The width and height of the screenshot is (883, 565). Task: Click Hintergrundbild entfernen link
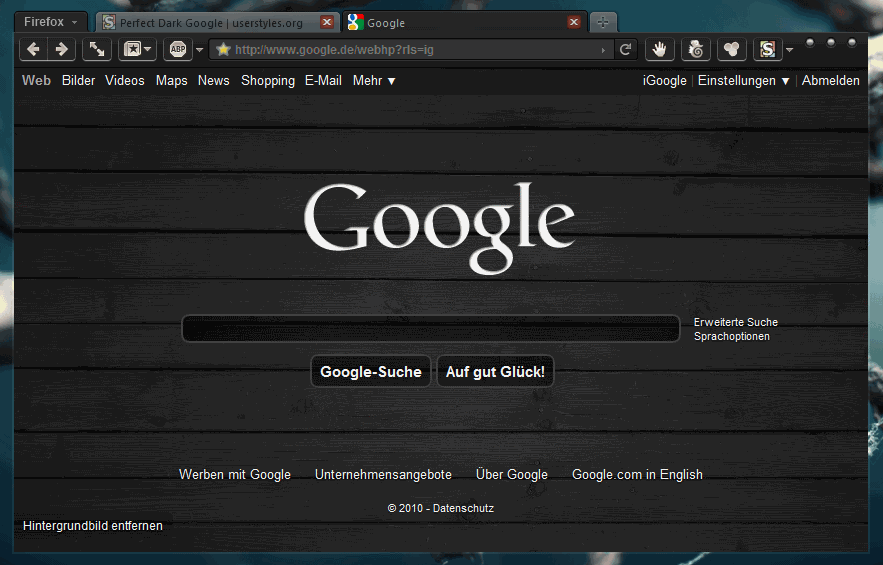tap(93, 526)
